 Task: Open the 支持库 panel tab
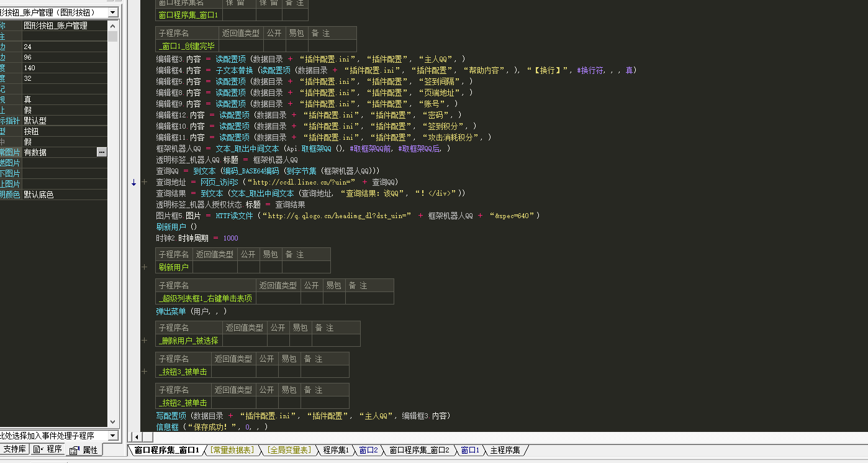(x=14, y=449)
